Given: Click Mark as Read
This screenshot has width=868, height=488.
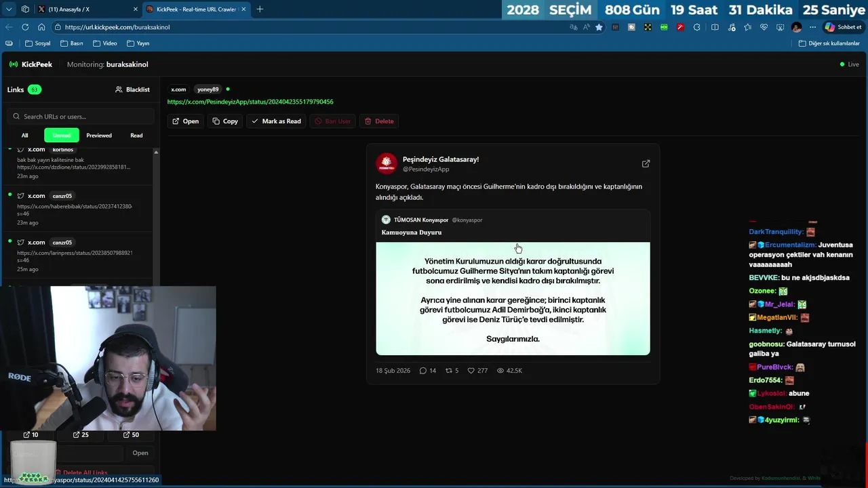Looking at the screenshot, I should [276, 121].
